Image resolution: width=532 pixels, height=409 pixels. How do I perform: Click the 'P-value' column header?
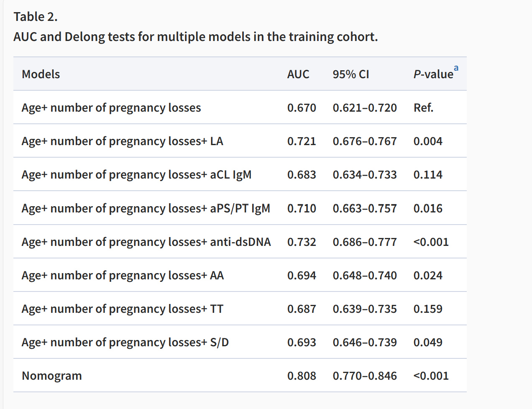(433, 74)
